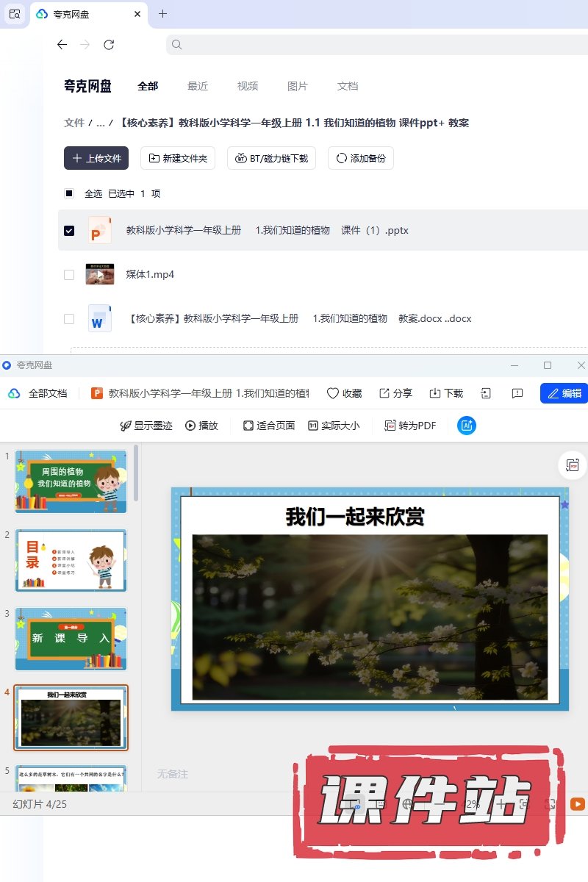Click the blue 编辑 edit button
The height and width of the screenshot is (882, 588).
click(564, 393)
